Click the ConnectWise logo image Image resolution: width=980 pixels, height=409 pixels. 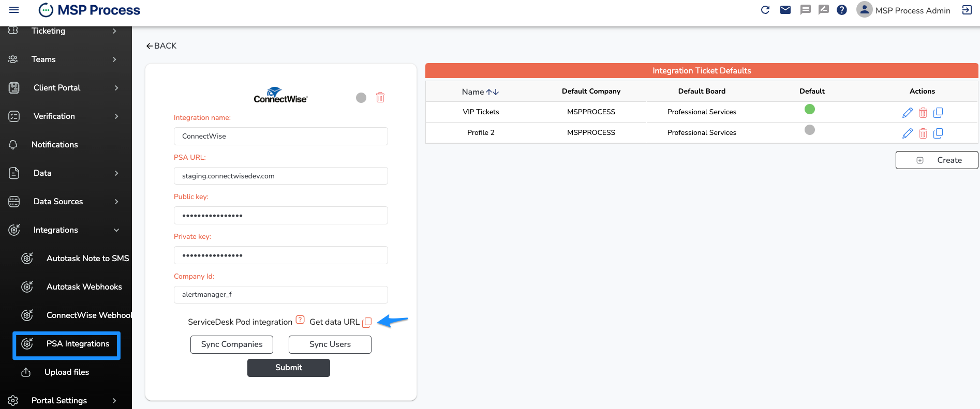(280, 96)
